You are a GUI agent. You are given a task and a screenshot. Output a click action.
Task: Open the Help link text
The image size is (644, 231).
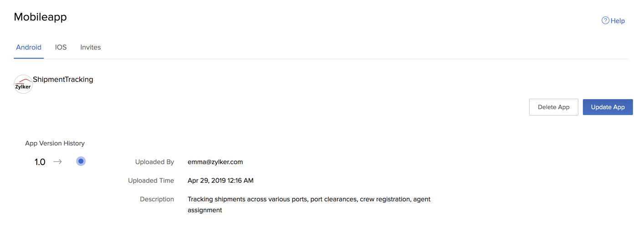point(618,21)
